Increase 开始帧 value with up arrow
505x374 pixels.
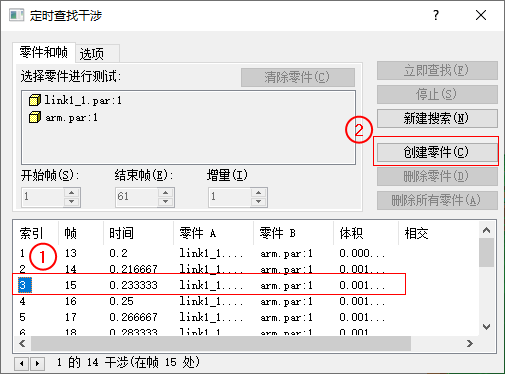tap(71, 193)
